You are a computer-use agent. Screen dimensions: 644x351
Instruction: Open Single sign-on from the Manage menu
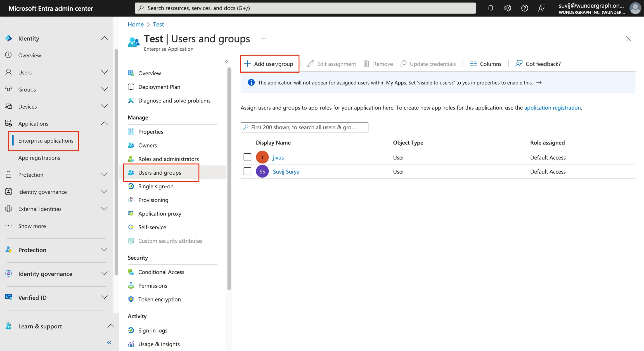coord(156,186)
